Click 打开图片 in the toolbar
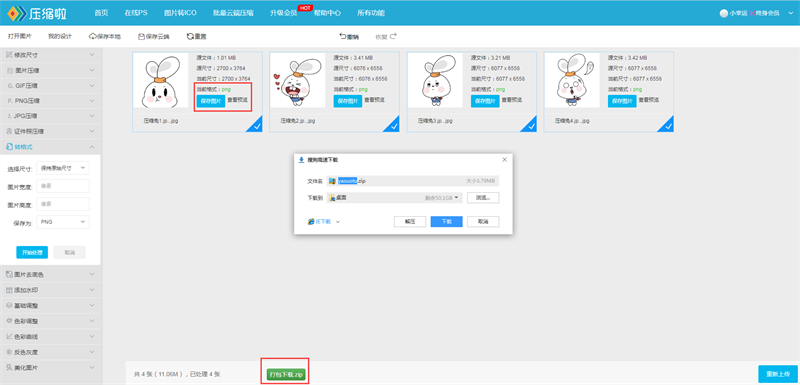 pyautogui.click(x=19, y=37)
